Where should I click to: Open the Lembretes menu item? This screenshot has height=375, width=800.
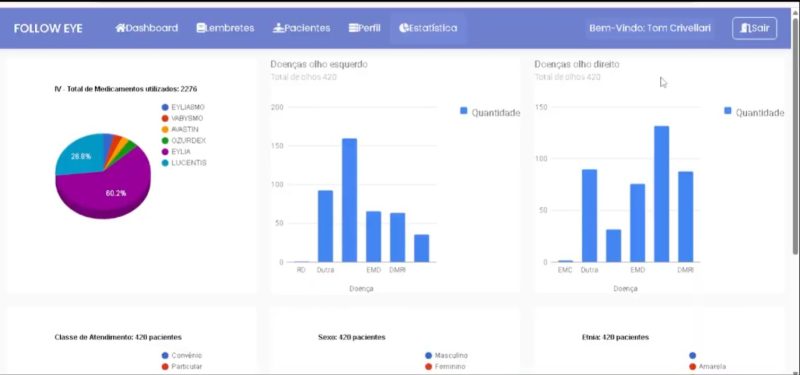[225, 28]
